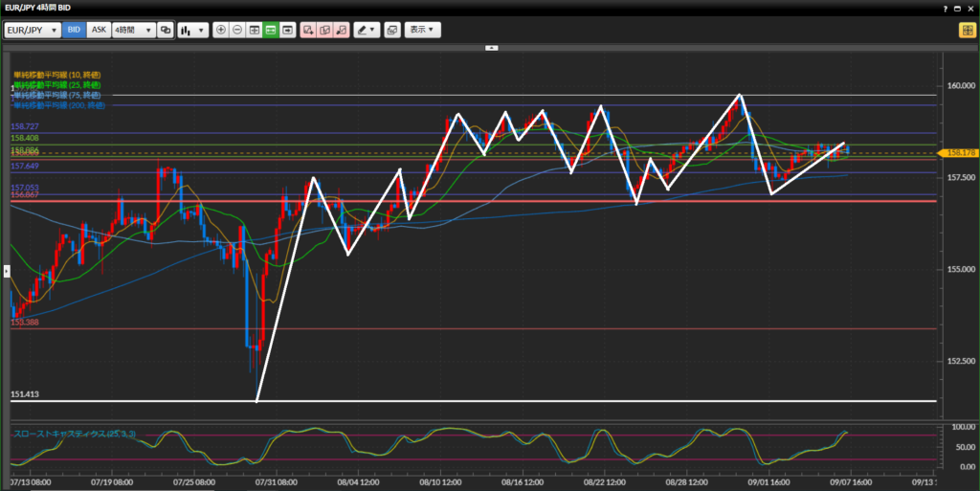Image resolution: width=980 pixels, height=491 pixels.
Task: Click the second pink order icon
Action: (x=325, y=30)
